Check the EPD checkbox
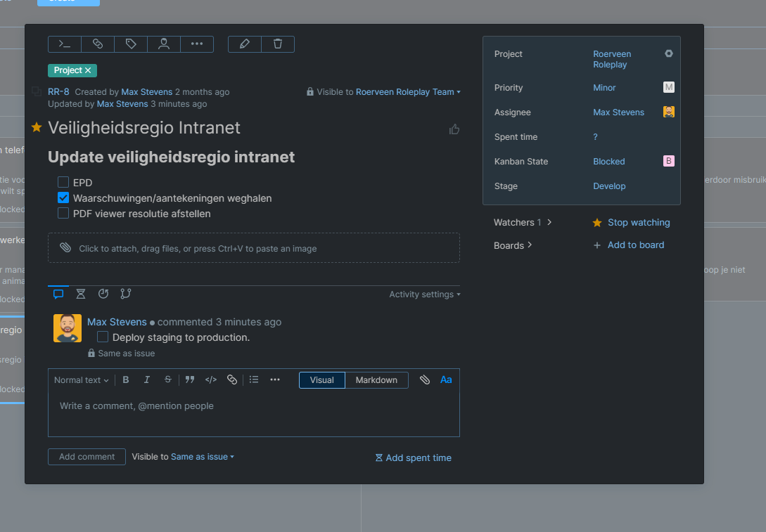The height and width of the screenshot is (532, 766). tap(63, 183)
